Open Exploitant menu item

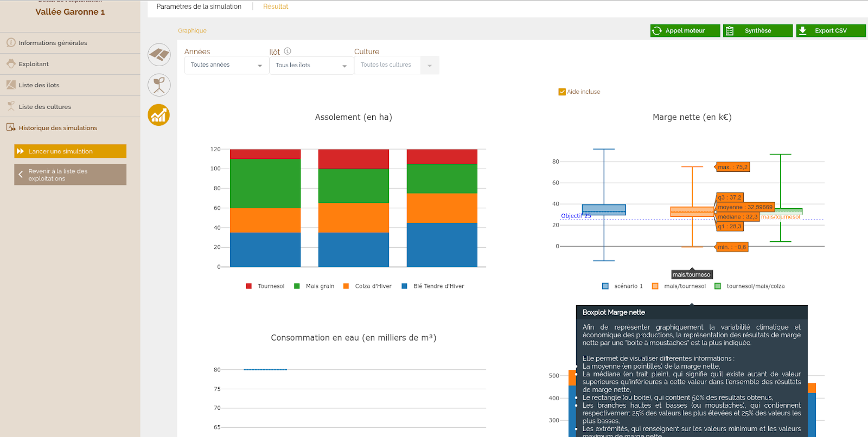[70, 64]
